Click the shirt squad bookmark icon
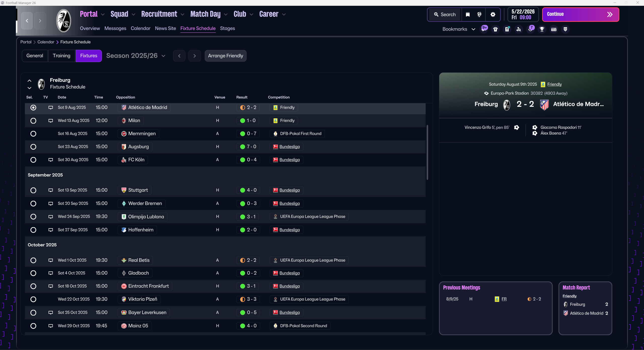This screenshot has width=644, height=350. tap(495, 29)
